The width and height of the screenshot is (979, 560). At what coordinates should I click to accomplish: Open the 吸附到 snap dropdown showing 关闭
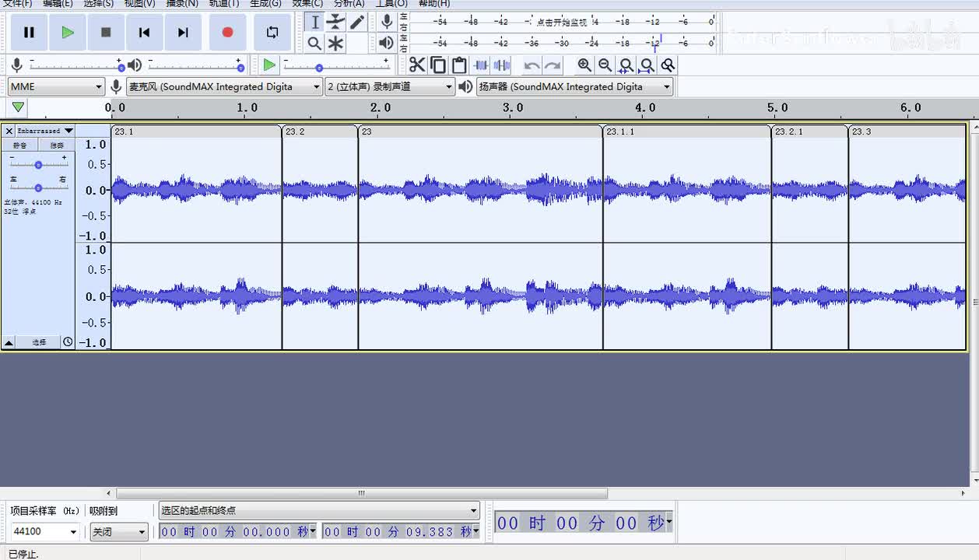(118, 532)
